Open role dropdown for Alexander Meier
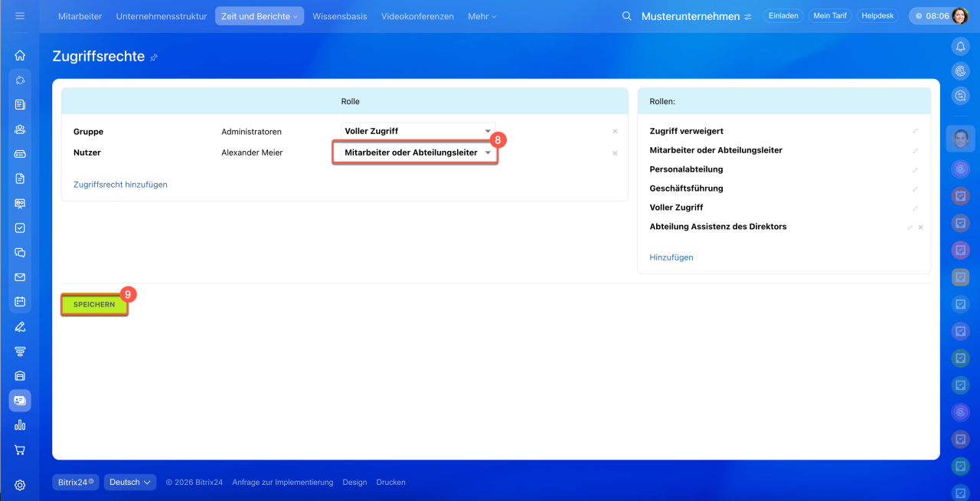The height and width of the screenshot is (501, 980). point(417,153)
